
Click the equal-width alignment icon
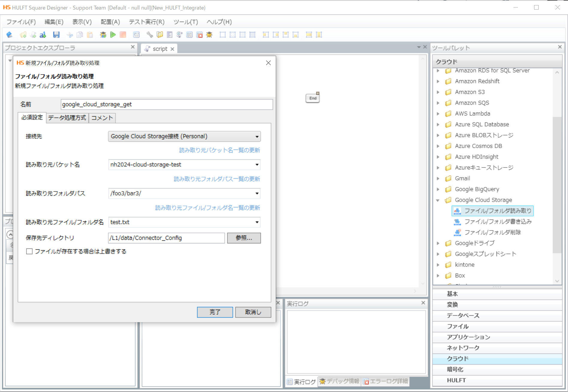pyautogui.click(x=309, y=35)
